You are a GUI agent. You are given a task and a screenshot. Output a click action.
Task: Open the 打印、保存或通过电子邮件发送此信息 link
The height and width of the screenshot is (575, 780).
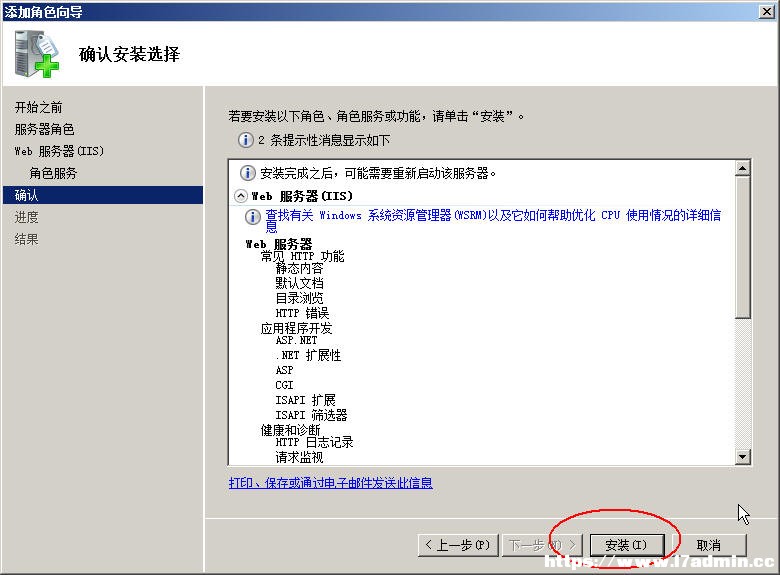[330, 482]
